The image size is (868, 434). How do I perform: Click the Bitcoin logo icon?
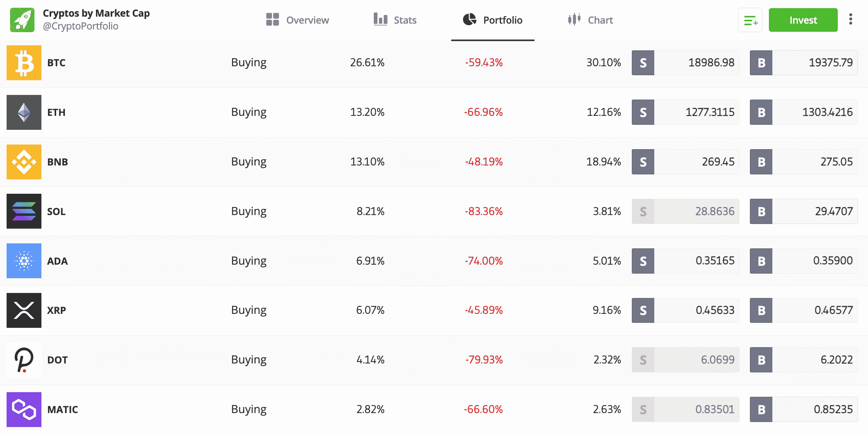[24, 63]
